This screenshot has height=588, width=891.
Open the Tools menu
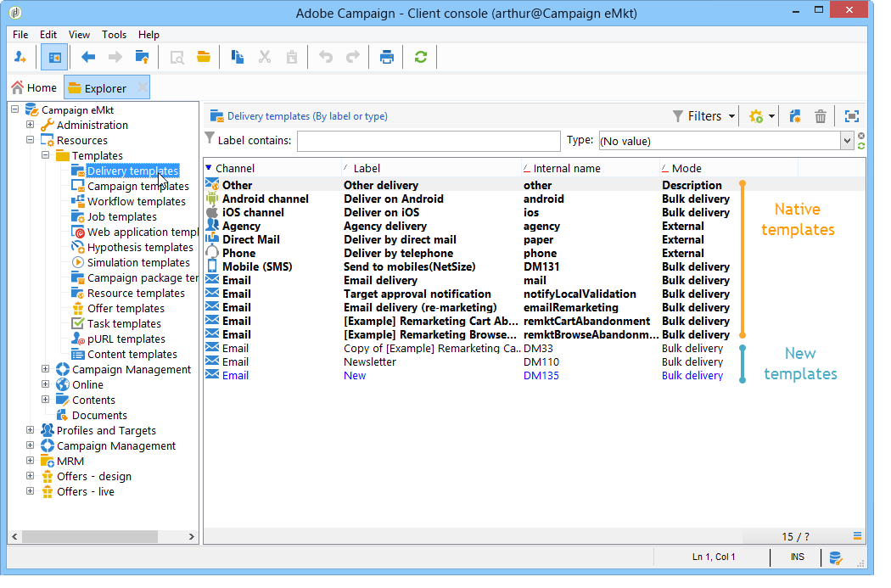pos(114,35)
